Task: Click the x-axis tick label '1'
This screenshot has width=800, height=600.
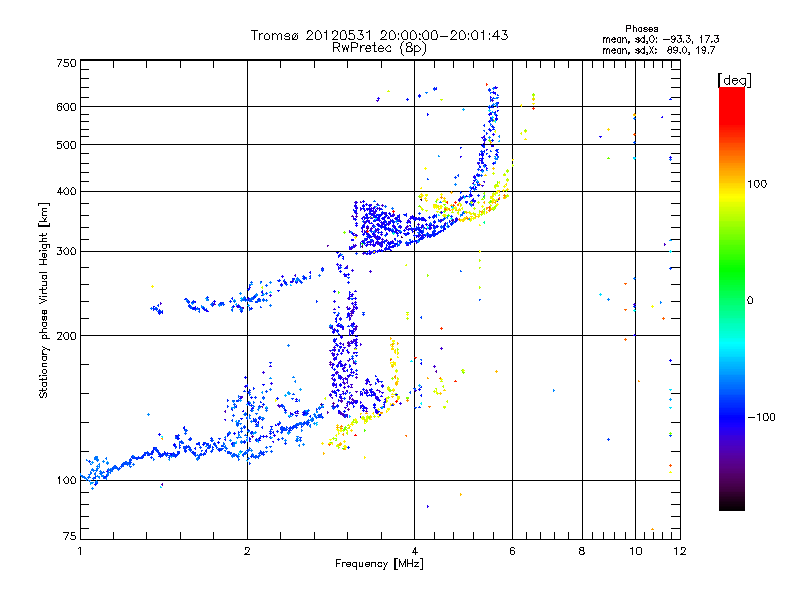Action: pos(80,551)
